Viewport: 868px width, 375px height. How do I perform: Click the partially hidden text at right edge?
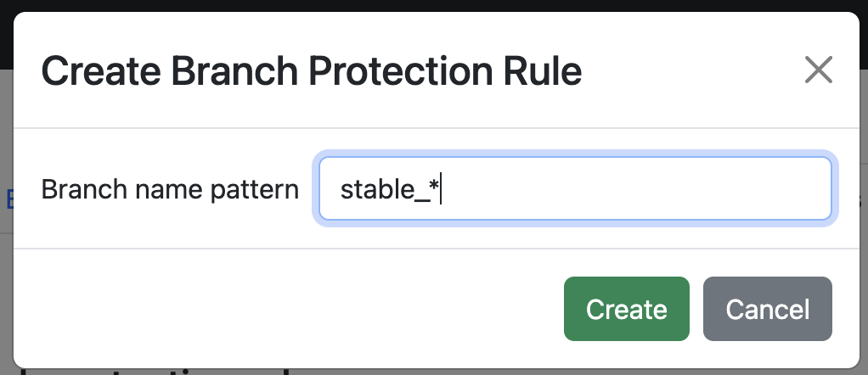pos(861,200)
